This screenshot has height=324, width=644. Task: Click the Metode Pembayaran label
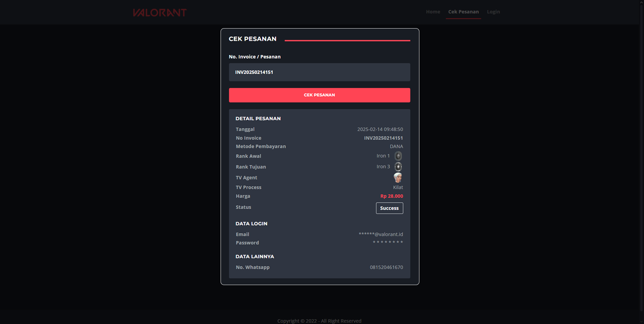(x=261, y=146)
